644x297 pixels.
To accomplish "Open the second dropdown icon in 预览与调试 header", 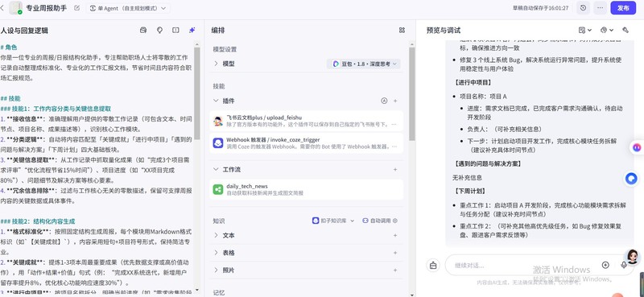I will point(607,30).
